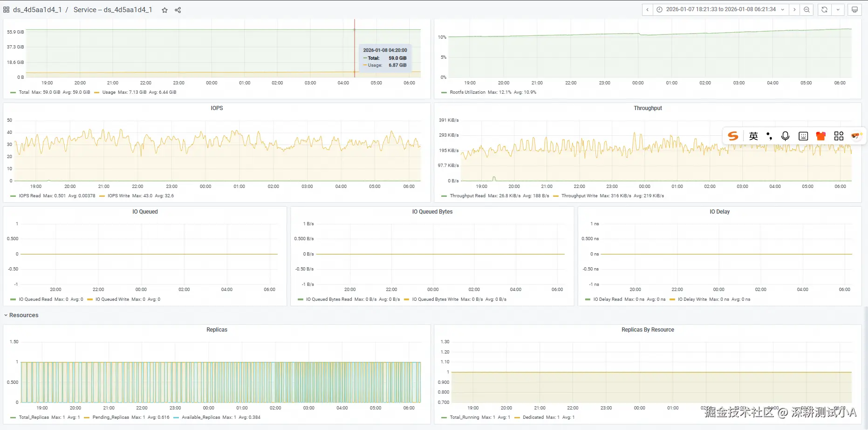Toggle IO Delay Read series
The image size is (868, 430).
[608, 299]
